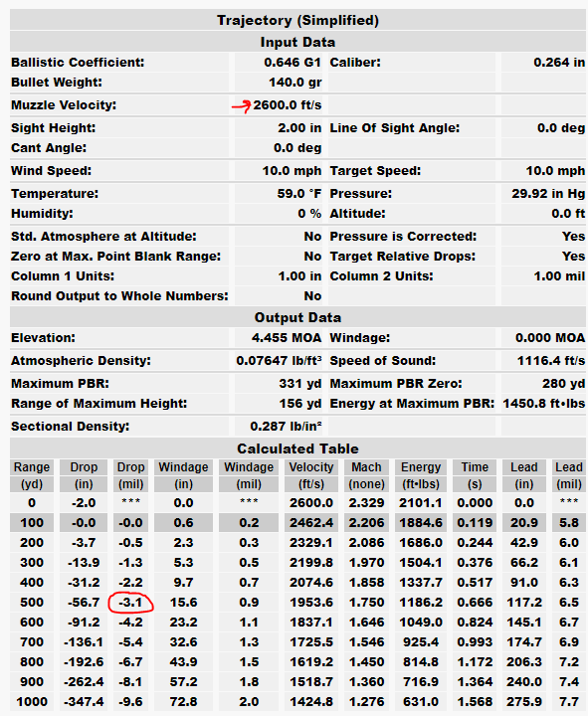Click the 1000 yard range cell
This screenshot has height=716, width=588.
pos(32,701)
